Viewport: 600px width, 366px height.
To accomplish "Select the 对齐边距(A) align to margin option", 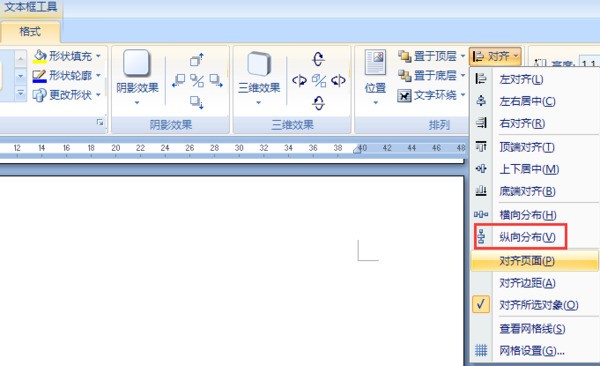I will click(x=535, y=283).
